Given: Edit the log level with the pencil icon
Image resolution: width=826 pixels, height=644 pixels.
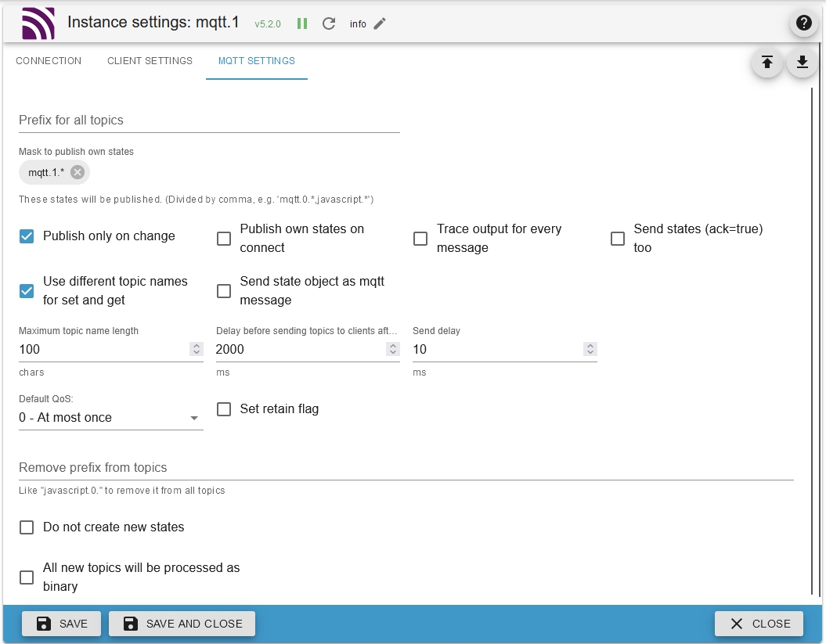Looking at the screenshot, I should click(380, 23).
